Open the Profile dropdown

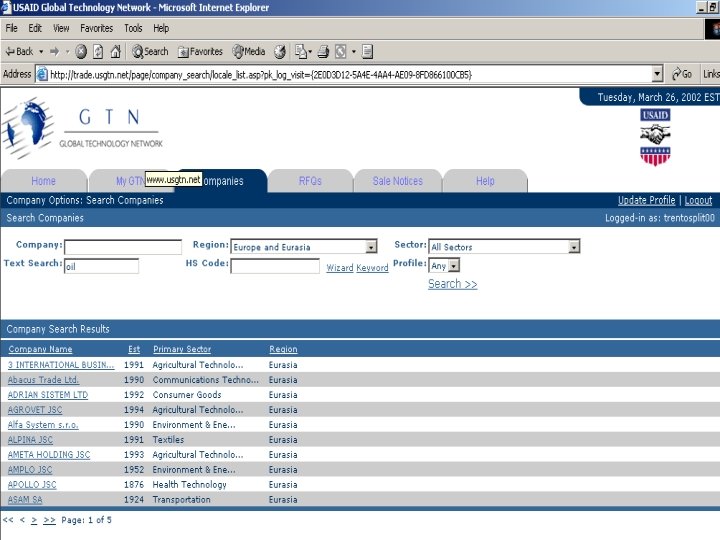[444, 265]
